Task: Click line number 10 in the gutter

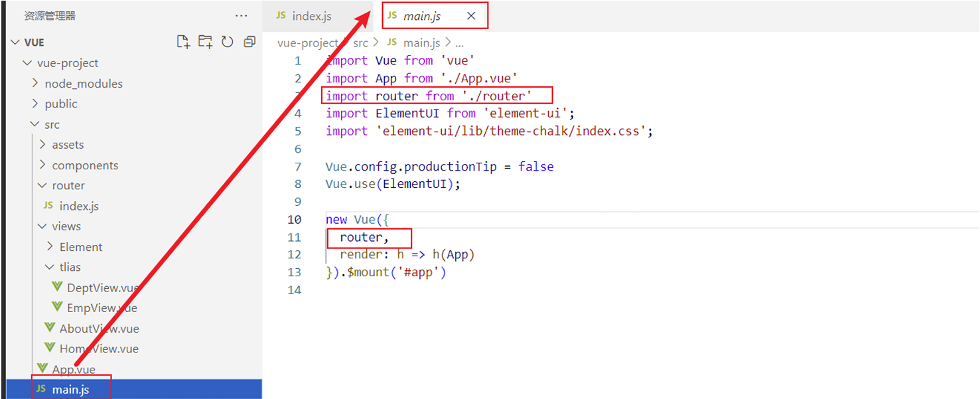Action: pyautogui.click(x=294, y=219)
